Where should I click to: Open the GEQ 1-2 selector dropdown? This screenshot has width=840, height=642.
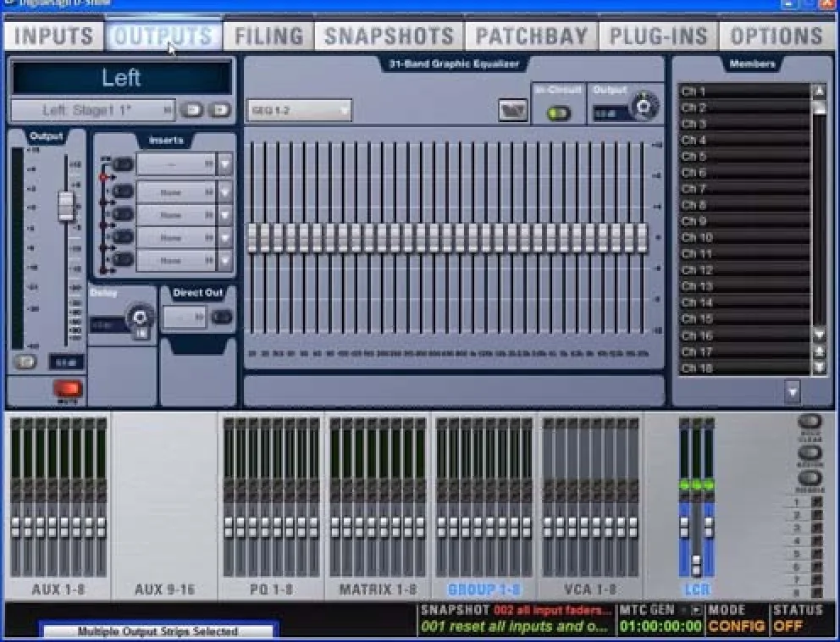click(x=299, y=110)
